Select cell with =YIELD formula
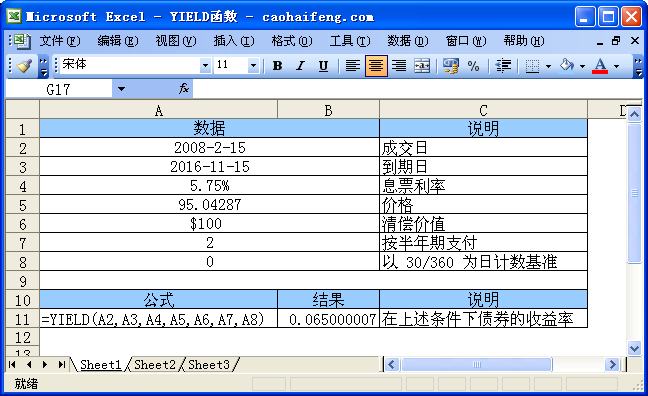The image size is (648, 396). point(159,319)
